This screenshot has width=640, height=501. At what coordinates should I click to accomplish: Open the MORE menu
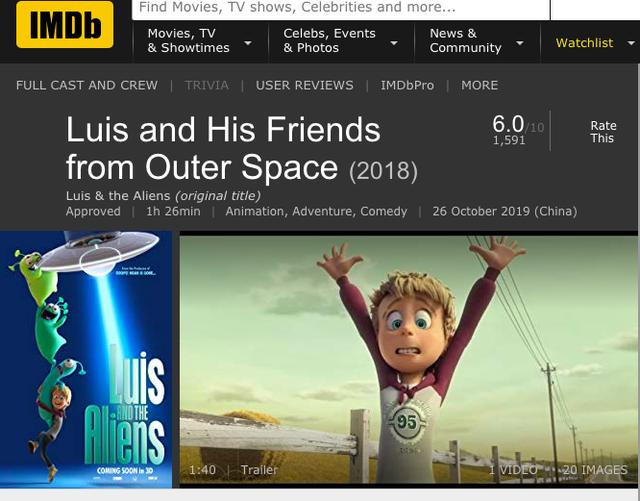(x=480, y=85)
